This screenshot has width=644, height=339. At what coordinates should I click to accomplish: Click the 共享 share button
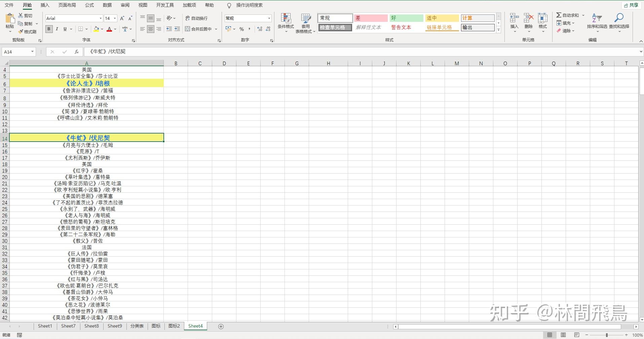[x=631, y=5]
